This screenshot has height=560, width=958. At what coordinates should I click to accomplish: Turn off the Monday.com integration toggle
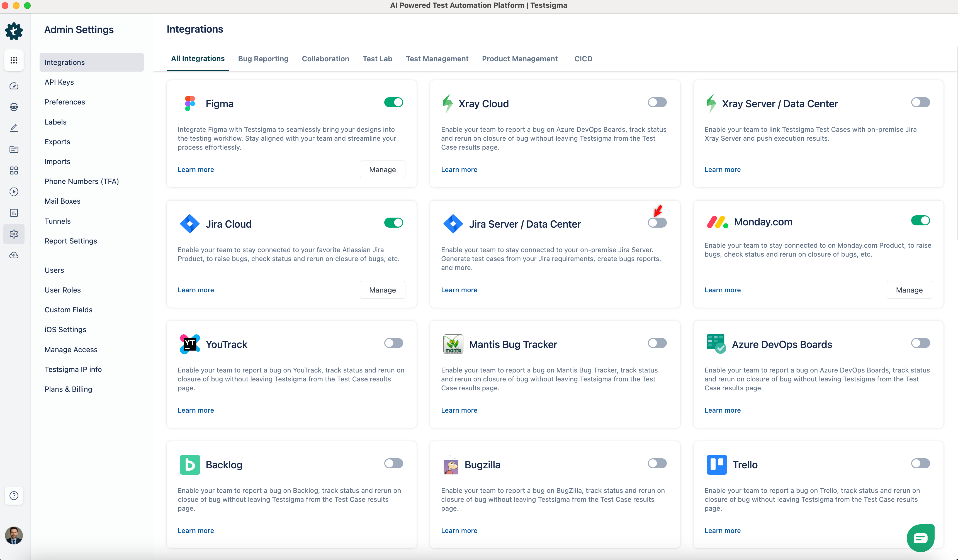pyautogui.click(x=920, y=220)
